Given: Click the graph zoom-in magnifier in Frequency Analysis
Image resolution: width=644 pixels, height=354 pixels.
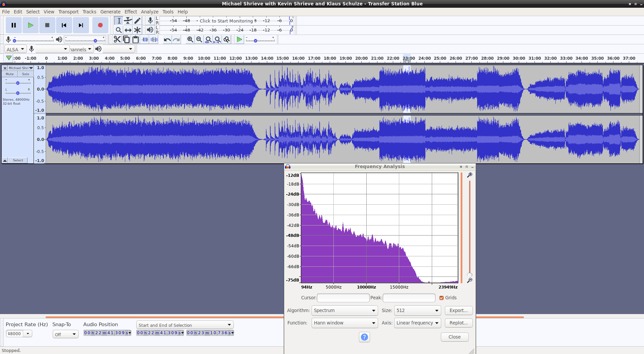Looking at the screenshot, I should pos(470,175).
